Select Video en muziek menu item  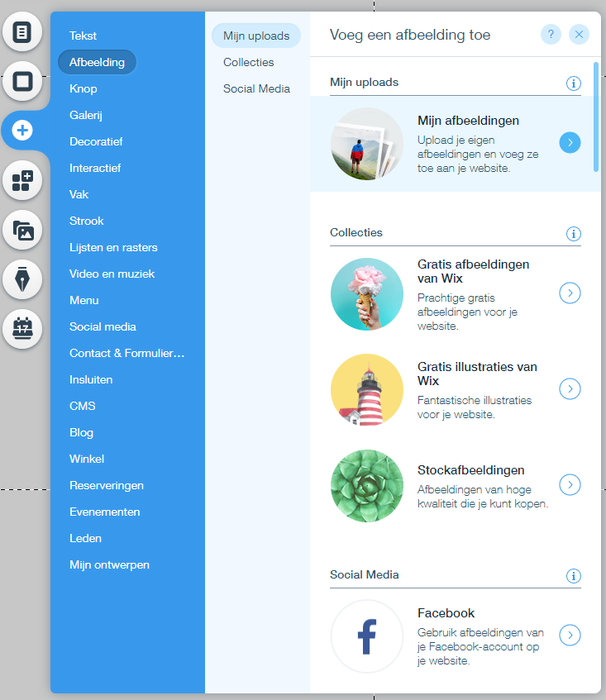coord(112,274)
